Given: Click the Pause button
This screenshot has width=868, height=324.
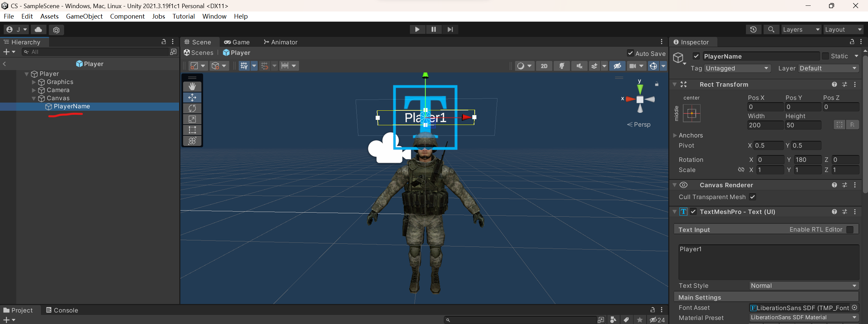Looking at the screenshot, I should pyautogui.click(x=434, y=29).
